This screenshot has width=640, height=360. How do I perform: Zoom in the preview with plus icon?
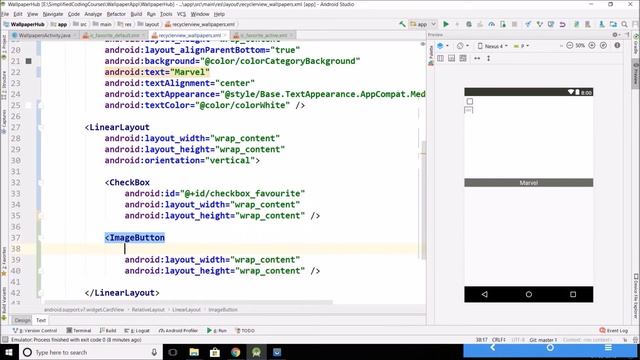pyautogui.click(x=592, y=46)
